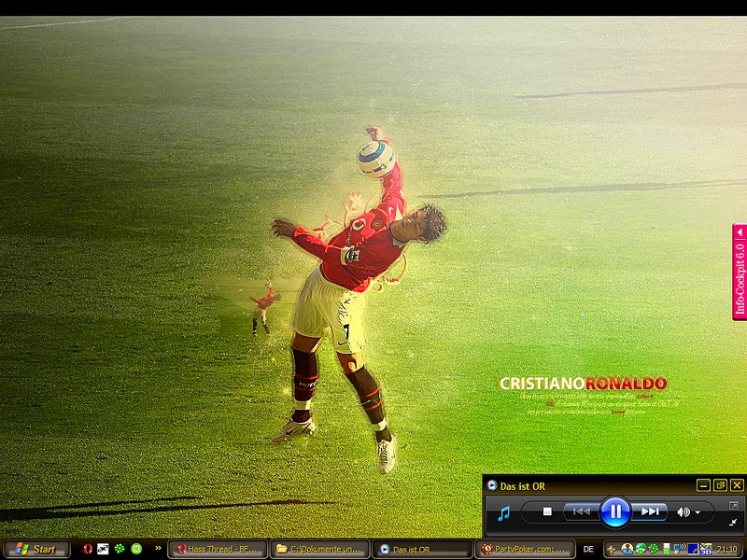Click the wireless network tray icon
This screenshot has width=747, height=560.
(x=680, y=549)
